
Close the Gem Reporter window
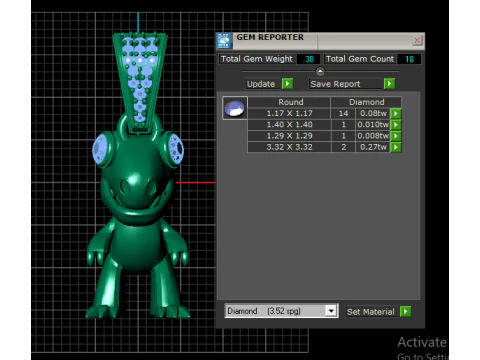click(417, 40)
